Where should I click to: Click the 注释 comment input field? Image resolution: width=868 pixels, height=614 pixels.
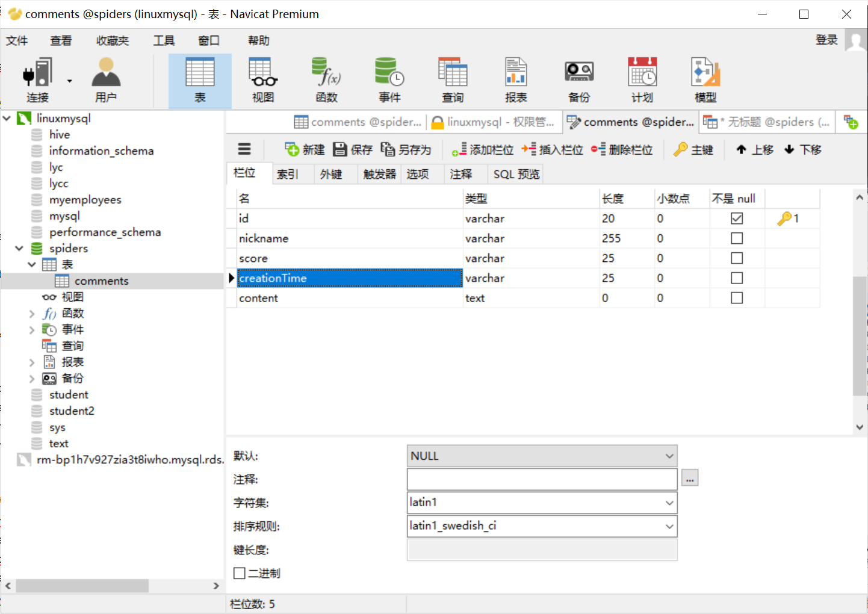(542, 479)
